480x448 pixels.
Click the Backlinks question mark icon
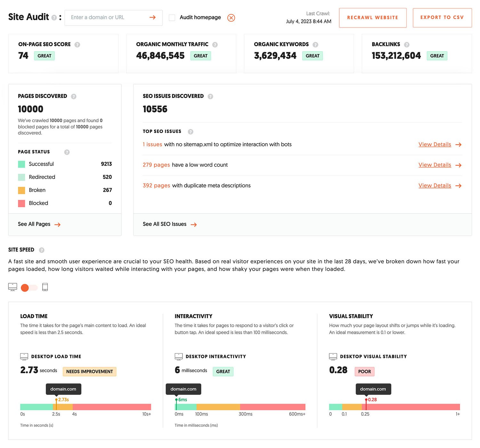coord(407,45)
